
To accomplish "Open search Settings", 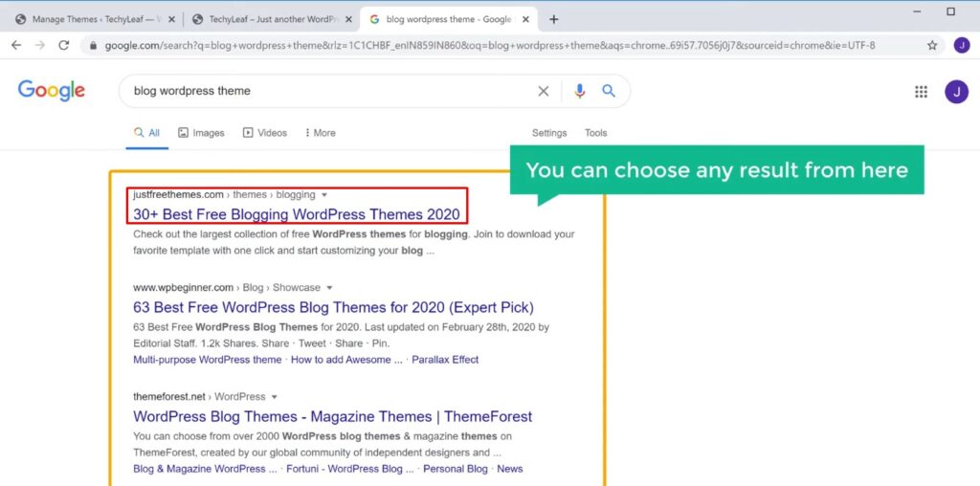I will 549,133.
